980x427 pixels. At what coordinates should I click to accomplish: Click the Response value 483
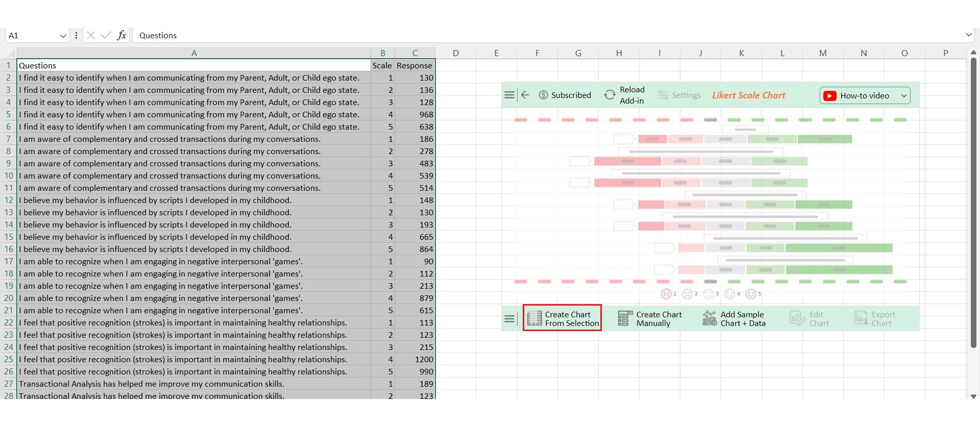click(x=415, y=163)
